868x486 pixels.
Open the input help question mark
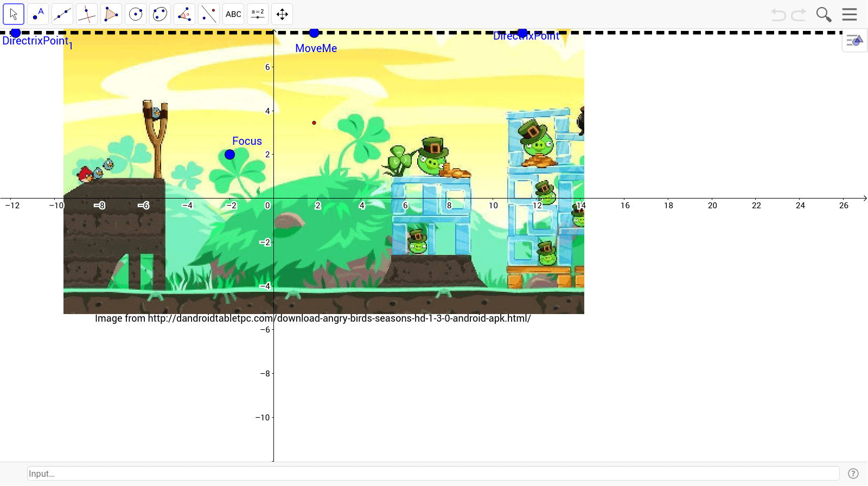click(853, 474)
